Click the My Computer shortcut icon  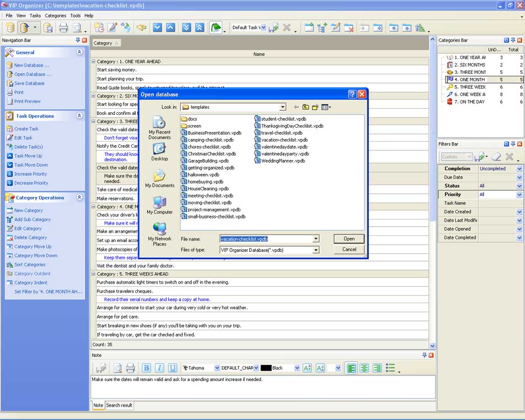point(159,203)
